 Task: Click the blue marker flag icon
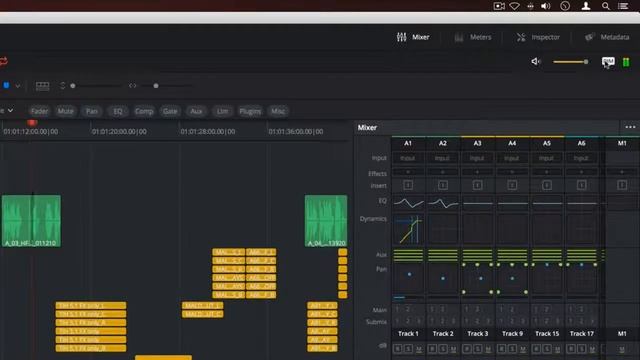(x=6, y=85)
